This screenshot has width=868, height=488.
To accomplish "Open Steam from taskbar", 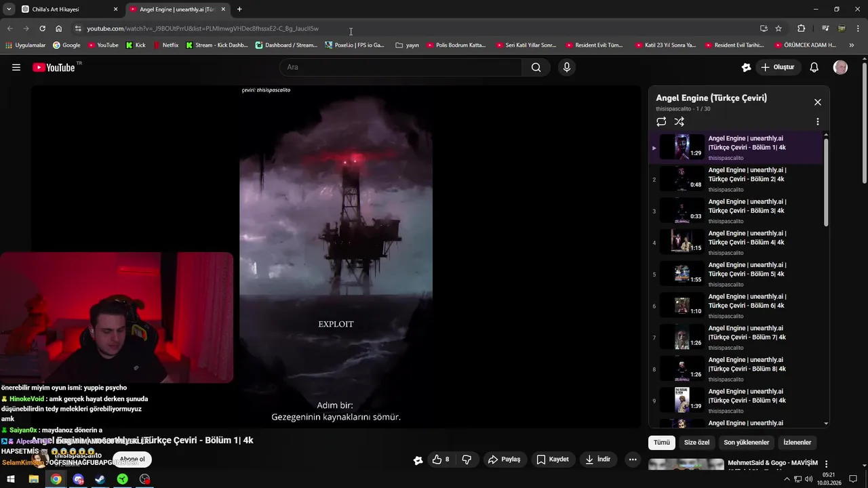I will click(x=100, y=479).
